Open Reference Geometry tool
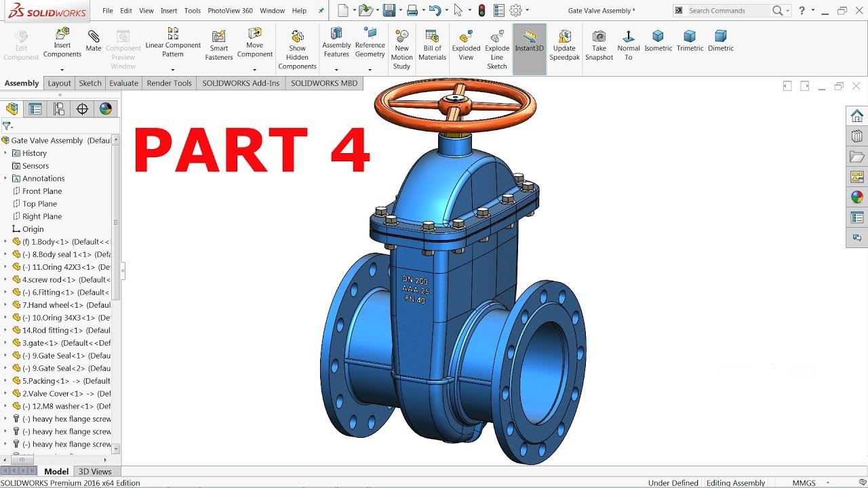 point(370,42)
